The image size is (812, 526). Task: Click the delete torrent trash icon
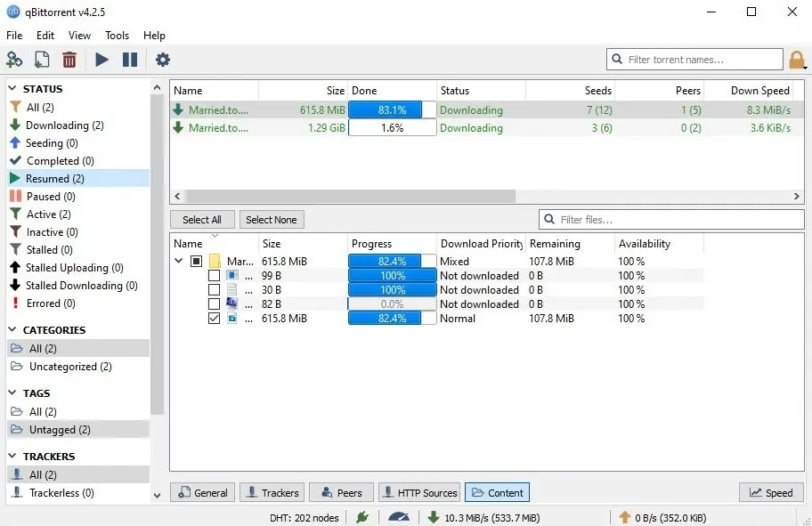point(69,60)
